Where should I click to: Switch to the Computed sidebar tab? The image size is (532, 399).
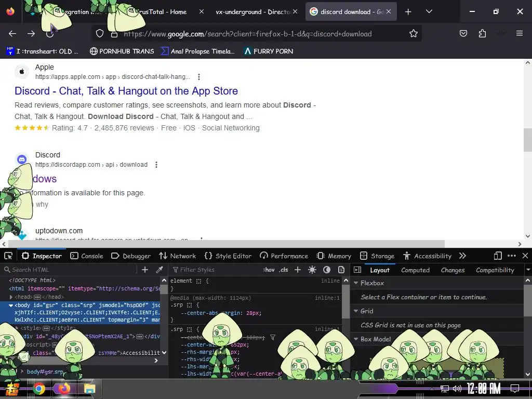click(x=415, y=270)
